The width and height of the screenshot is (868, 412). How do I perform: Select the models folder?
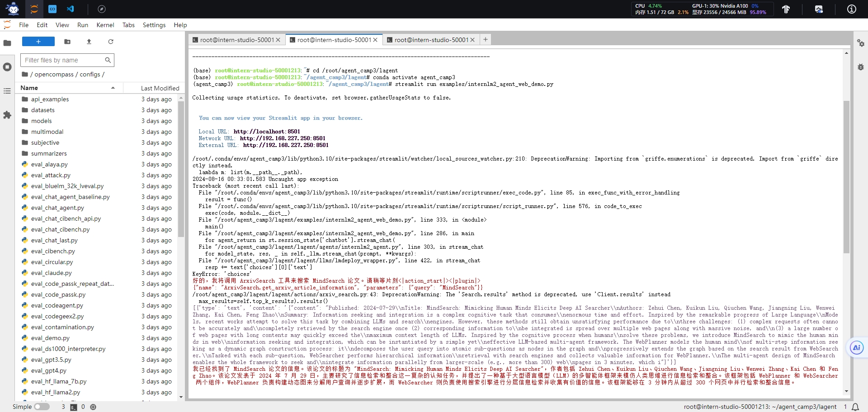pos(99,121)
